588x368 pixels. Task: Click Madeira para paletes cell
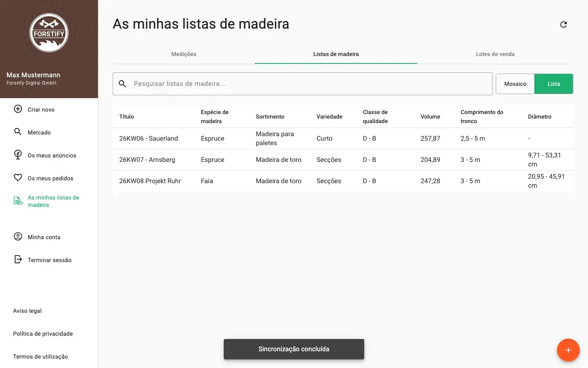tap(275, 138)
